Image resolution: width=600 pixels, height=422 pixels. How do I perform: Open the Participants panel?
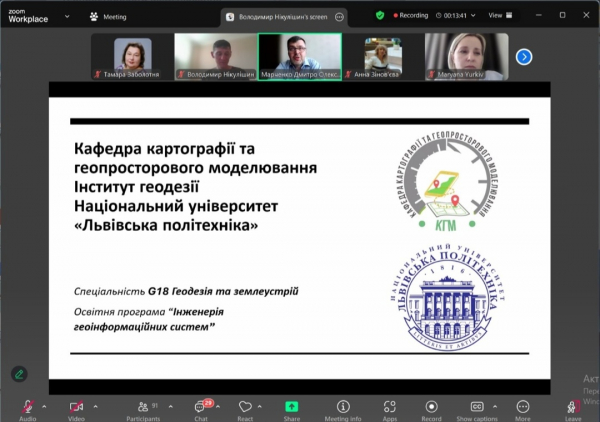coord(142,407)
